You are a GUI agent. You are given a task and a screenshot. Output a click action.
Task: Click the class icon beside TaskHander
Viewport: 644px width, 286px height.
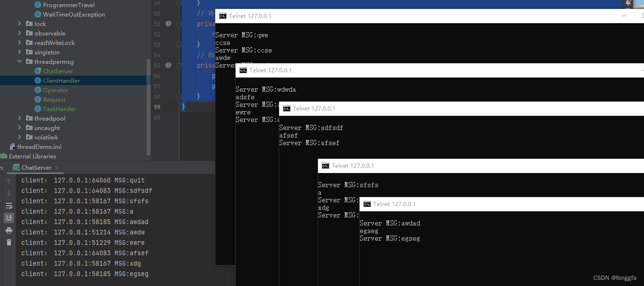click(x=38, y=109)
